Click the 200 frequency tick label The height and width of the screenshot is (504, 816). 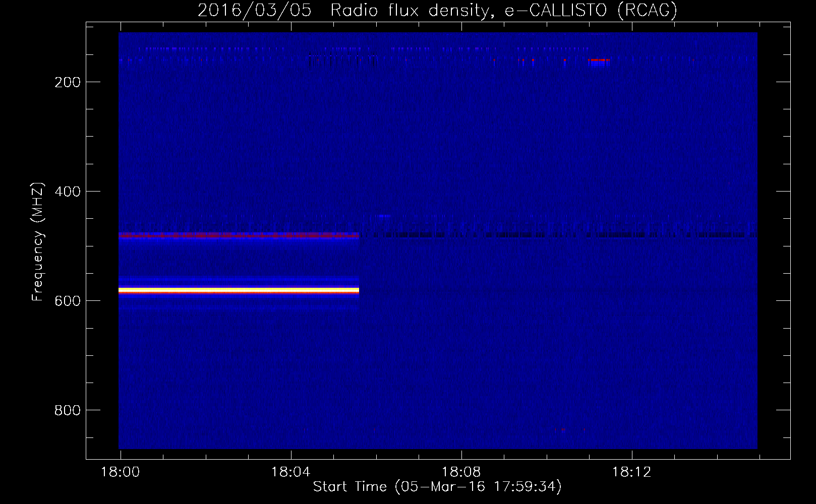[x=68, y=82]
